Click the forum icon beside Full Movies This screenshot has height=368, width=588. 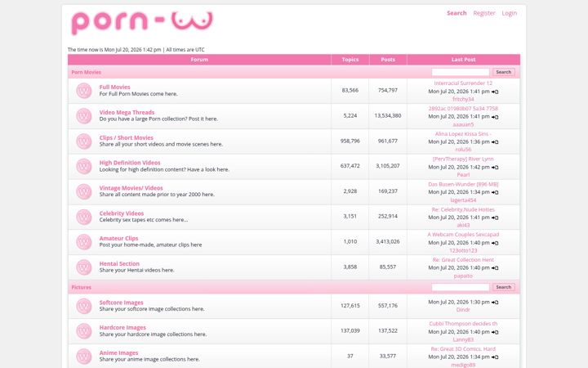(x=83, y=91)
